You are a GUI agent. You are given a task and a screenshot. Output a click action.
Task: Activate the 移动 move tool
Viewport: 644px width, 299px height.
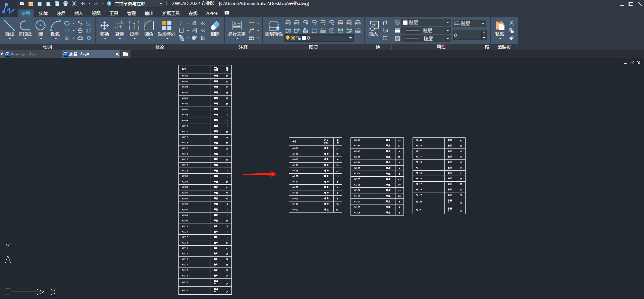(x=105, y=28)
